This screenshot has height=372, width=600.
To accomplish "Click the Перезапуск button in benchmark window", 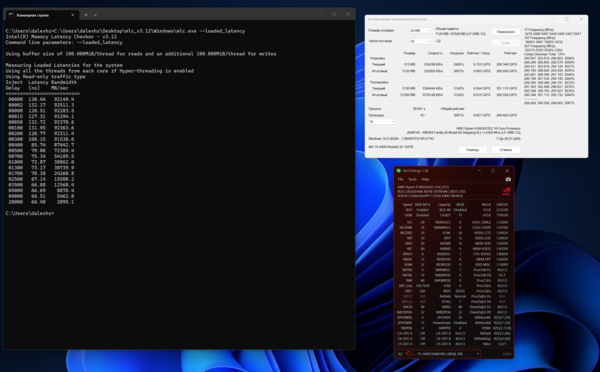I will pos(505,32).
